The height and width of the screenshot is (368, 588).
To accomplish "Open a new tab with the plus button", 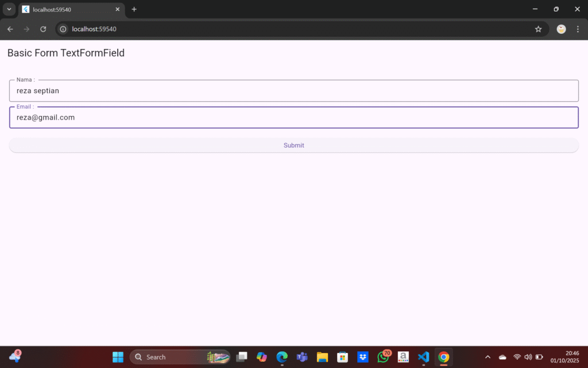I will click(x=134, y=9).
